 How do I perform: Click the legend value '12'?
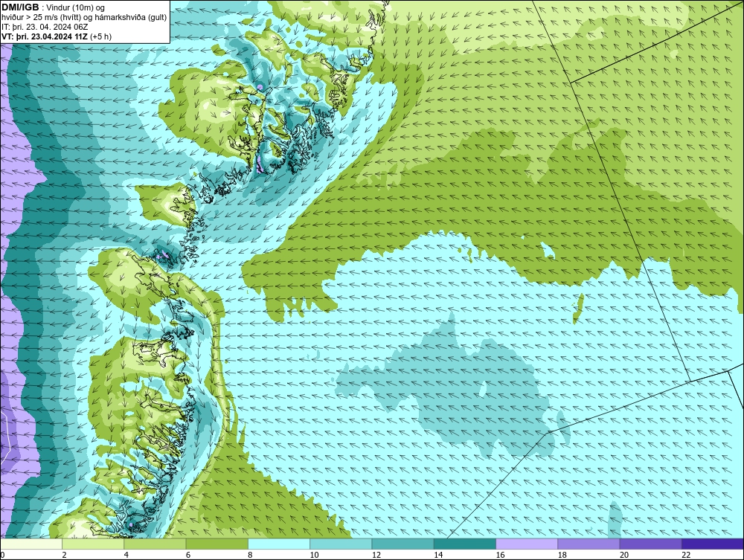(376, 555)
